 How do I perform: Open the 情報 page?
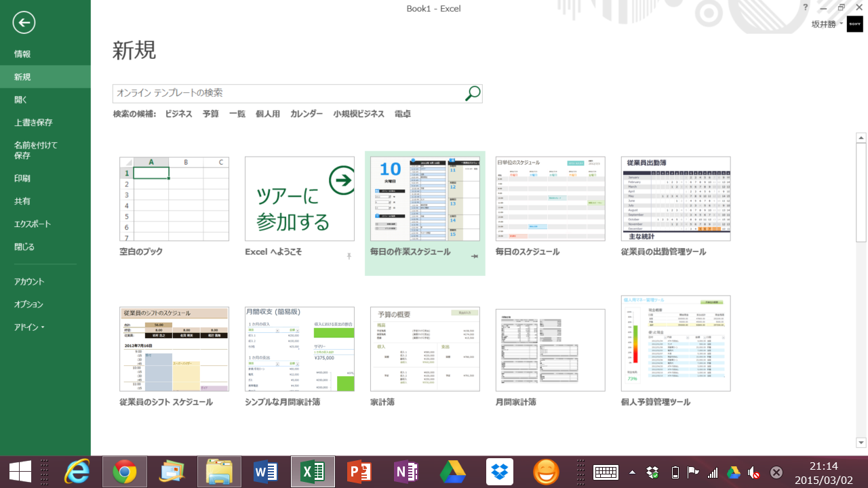tap(45, 54)
